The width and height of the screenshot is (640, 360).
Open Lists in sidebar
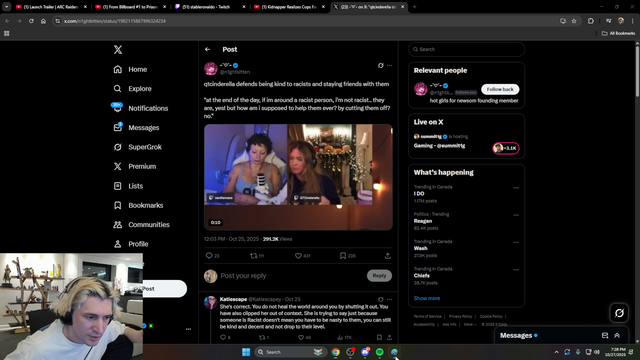coord(128,186)
